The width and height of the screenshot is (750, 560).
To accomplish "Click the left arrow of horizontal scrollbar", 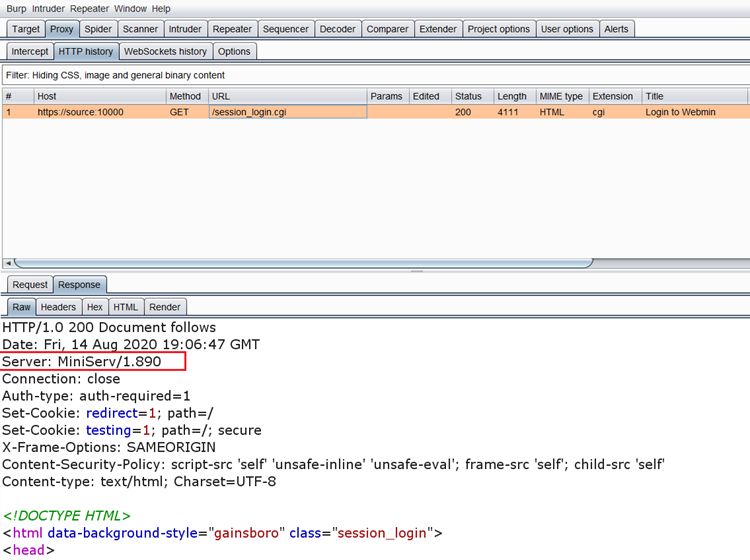I will pos(8,263).
